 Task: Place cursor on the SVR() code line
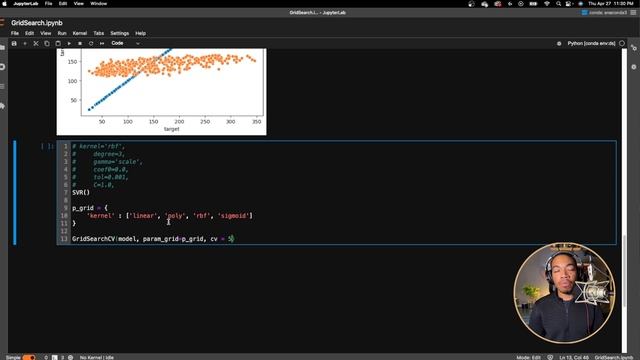81,192
